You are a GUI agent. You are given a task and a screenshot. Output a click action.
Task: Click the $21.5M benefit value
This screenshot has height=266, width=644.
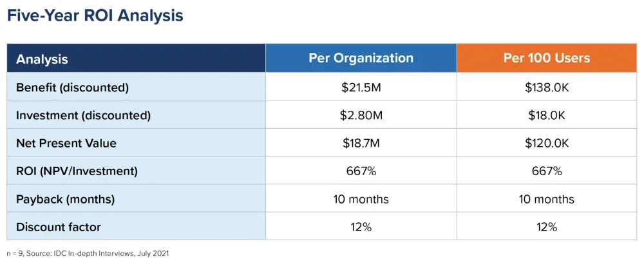pos(361,87)
